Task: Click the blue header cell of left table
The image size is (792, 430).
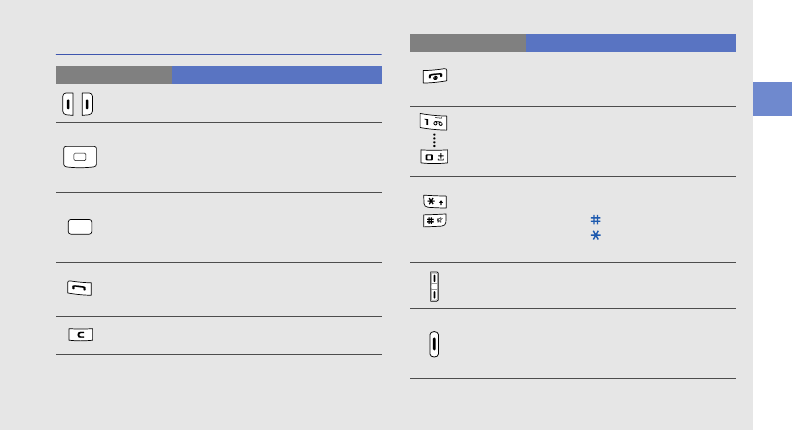Action: pyautogui.click(x=277, y=75)
